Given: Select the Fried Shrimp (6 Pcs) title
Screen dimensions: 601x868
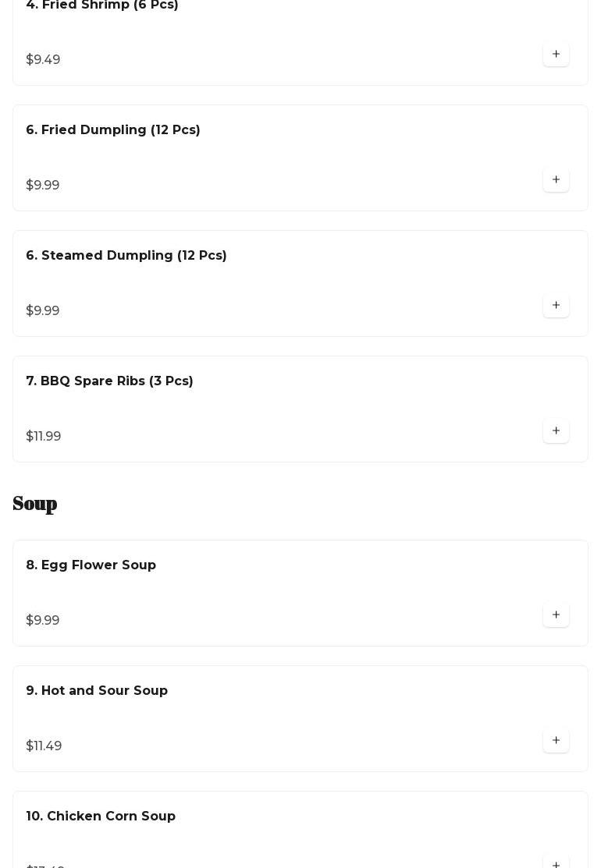Looking at the screenshot, I should [102, 5].
